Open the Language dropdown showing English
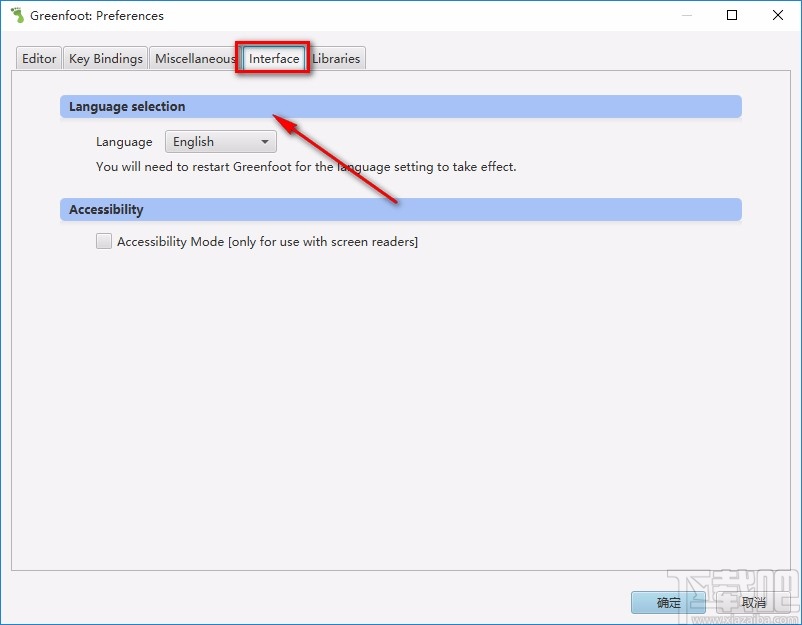The width and height of the screenshot is (802, 625). pyautogui.click(x=220, y=142)
